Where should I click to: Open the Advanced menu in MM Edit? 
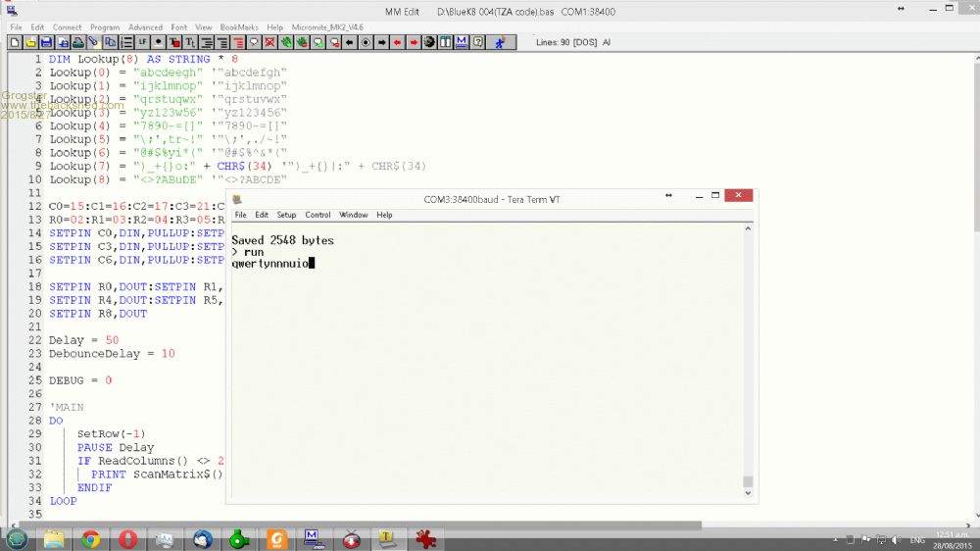coord(145,27)
